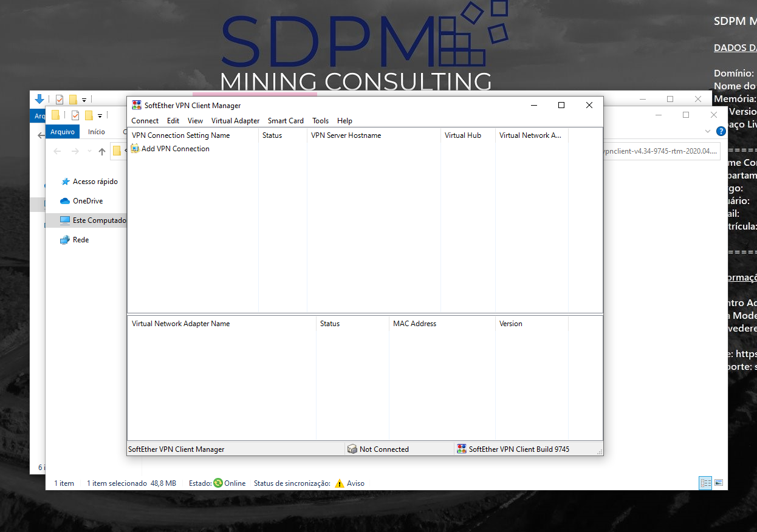Open Explorer help question mark icon
Viewport: 757px width, 532px height.
(721, 131)
